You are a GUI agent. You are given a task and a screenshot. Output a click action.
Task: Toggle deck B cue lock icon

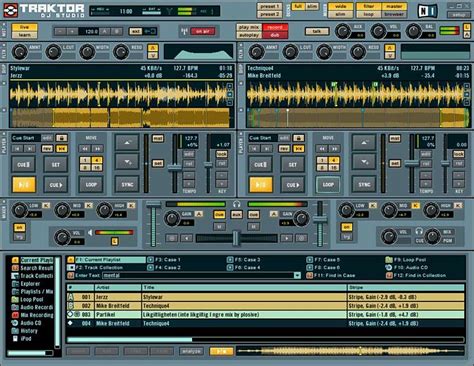pos(299,138)
